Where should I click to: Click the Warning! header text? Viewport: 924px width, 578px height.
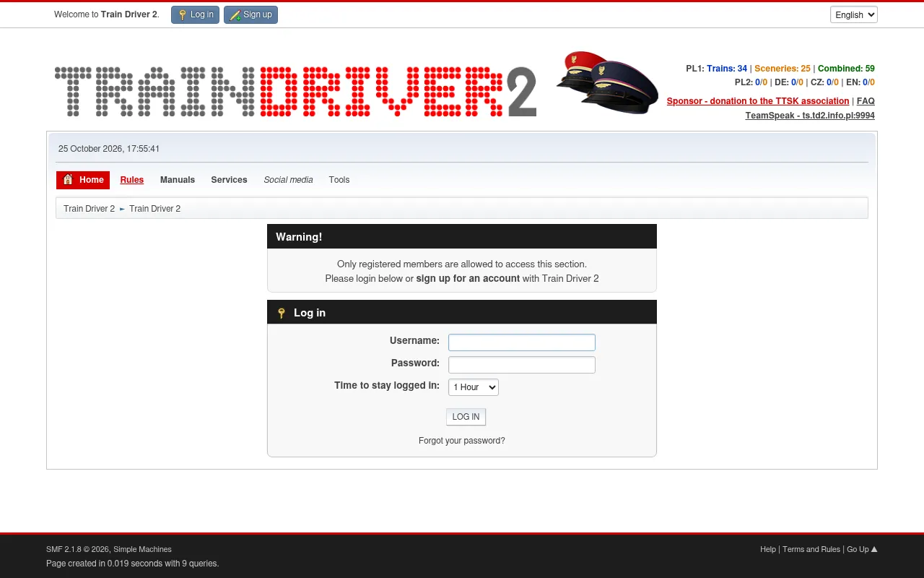pos(299,237)
